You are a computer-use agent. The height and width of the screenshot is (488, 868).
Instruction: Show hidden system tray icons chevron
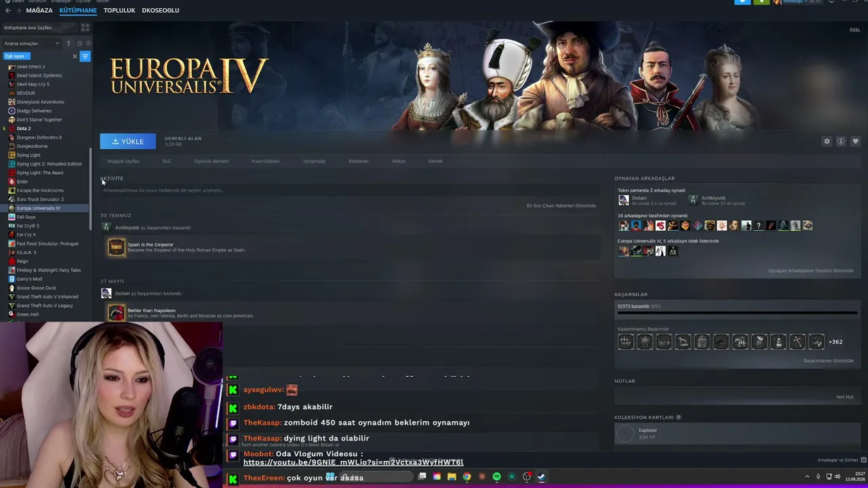(807, 476)
